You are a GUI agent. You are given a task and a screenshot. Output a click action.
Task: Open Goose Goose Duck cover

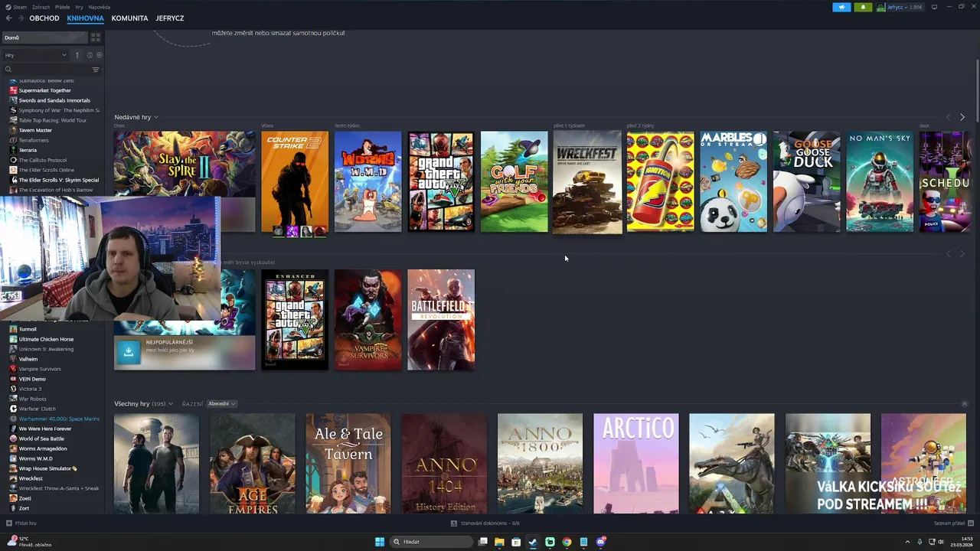806,182
